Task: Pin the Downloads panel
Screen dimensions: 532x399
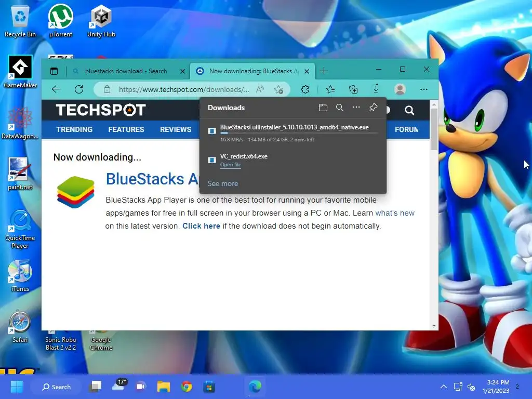Action: pos(373,108)
